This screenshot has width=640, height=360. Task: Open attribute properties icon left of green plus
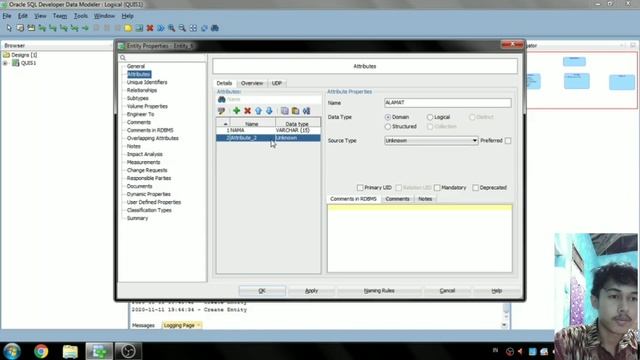click(222, 111)
